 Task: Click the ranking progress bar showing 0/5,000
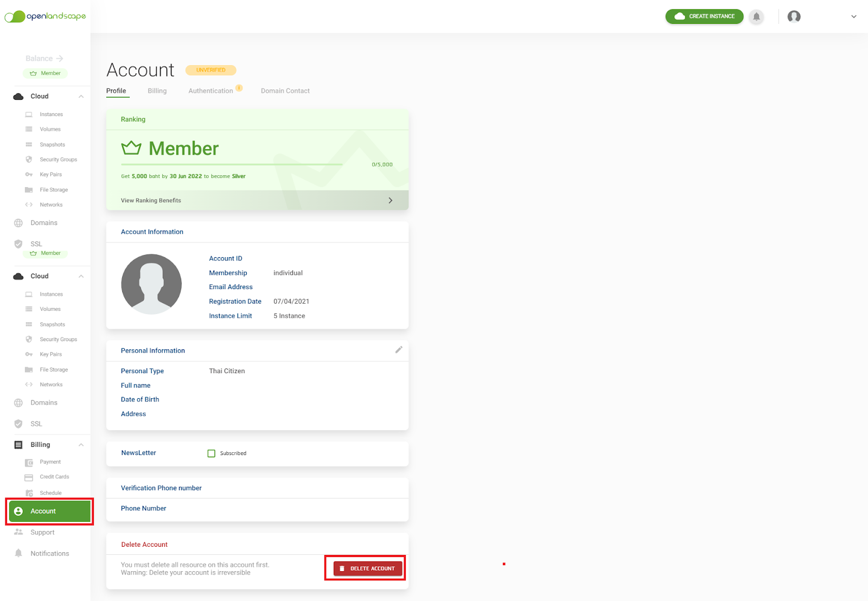[x=232, y=164]
